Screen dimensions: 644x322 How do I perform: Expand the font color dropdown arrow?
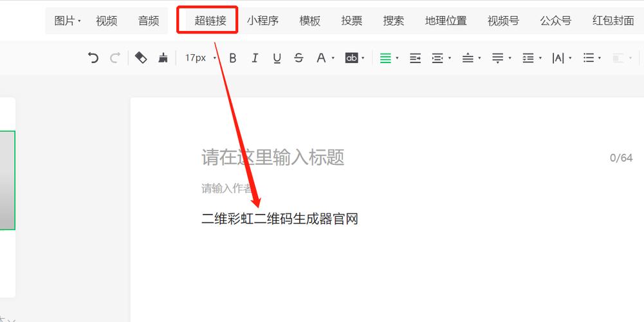click(x=333, y=59)
